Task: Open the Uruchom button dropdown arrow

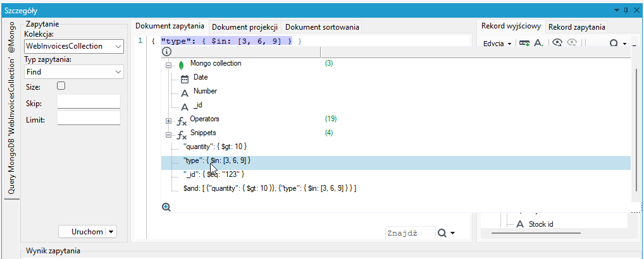Action: click(x=112, y=232)
